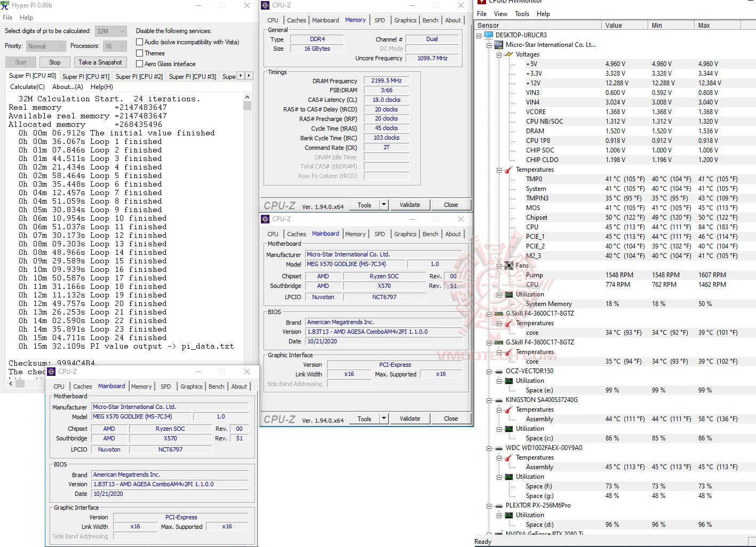This screenshot has width=756, height=547.
Task: Click the right arrow to scroll Super PI tabs
Action: tap(249, 76)
